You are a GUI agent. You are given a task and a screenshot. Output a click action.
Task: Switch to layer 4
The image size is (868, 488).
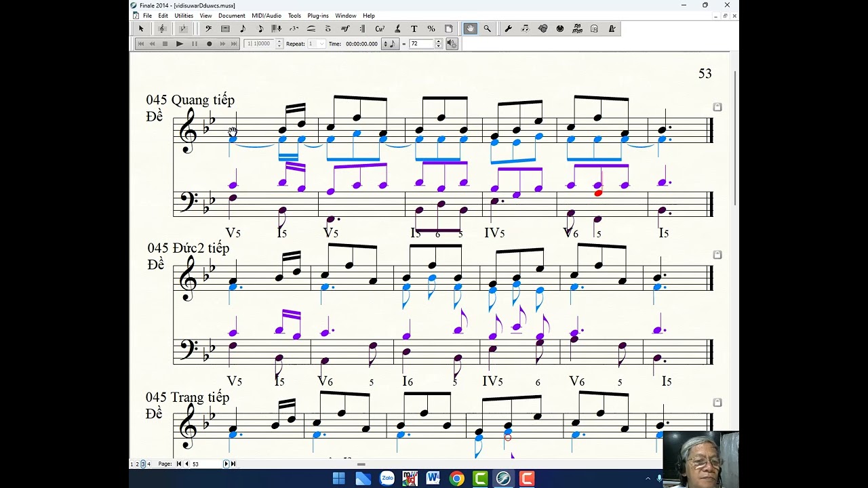tap(149, 464)
